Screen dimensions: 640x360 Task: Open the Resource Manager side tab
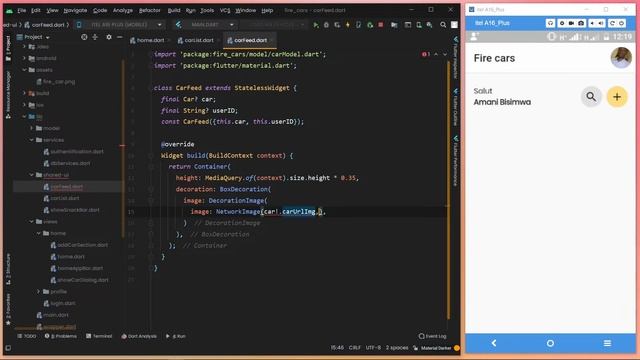click(8, 95)
